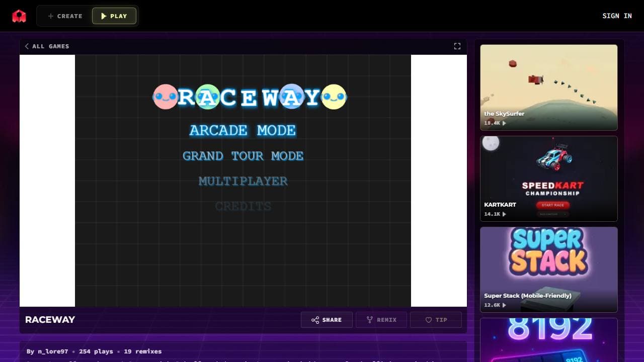644x362 pixels.
Task: Open the SkySurfer game thumbnail
Action: point(548,87)
